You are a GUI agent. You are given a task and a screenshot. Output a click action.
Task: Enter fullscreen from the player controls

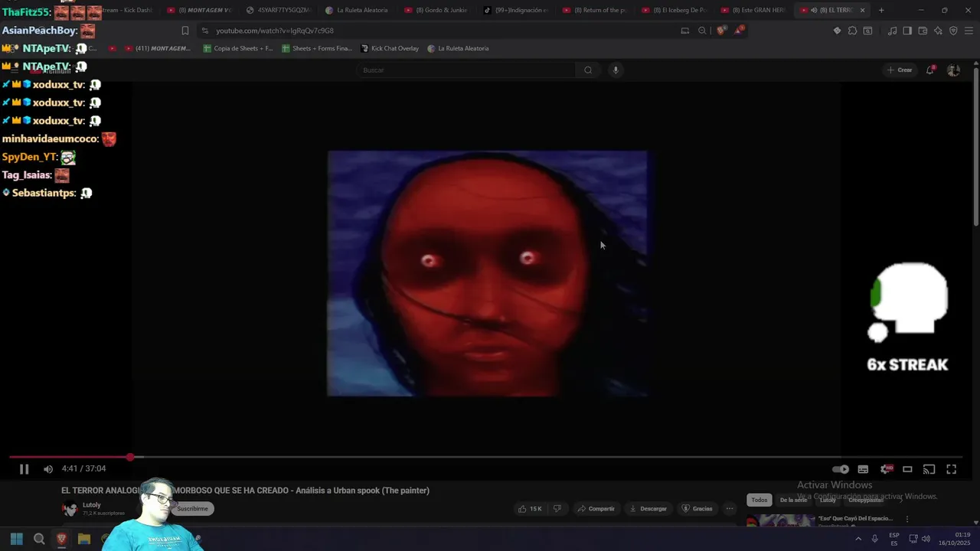pyautogui.click(x=951, y=469)
